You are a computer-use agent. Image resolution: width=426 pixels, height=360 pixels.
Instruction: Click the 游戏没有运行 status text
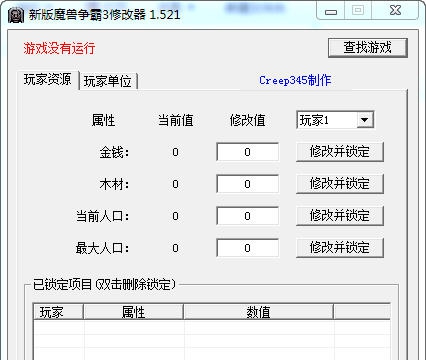point(59,48)
